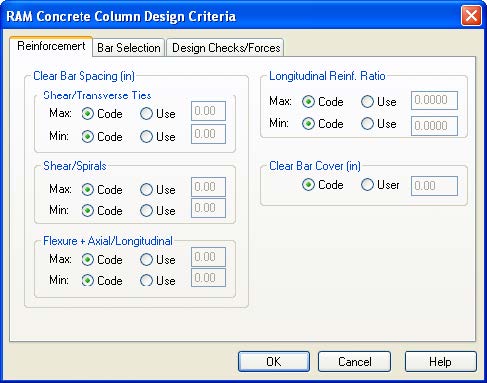The image size is (487, 383).
Task: Click the Clear Bar Spacing (in) label
Action: coord(84,76)
